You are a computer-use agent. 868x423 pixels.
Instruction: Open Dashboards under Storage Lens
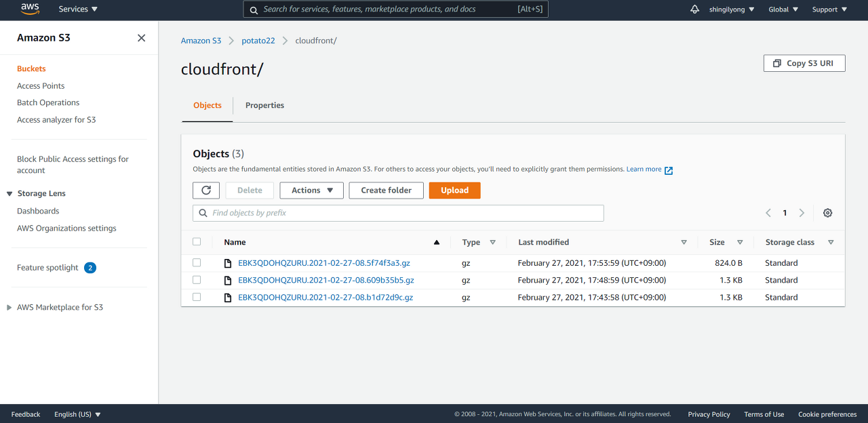[x=38, y=211]
